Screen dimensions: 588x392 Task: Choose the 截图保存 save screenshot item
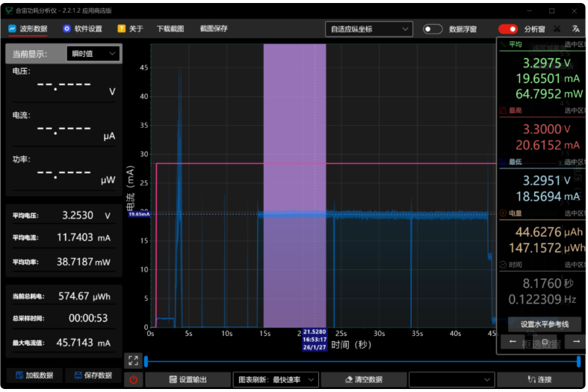(x=214, y=29)
